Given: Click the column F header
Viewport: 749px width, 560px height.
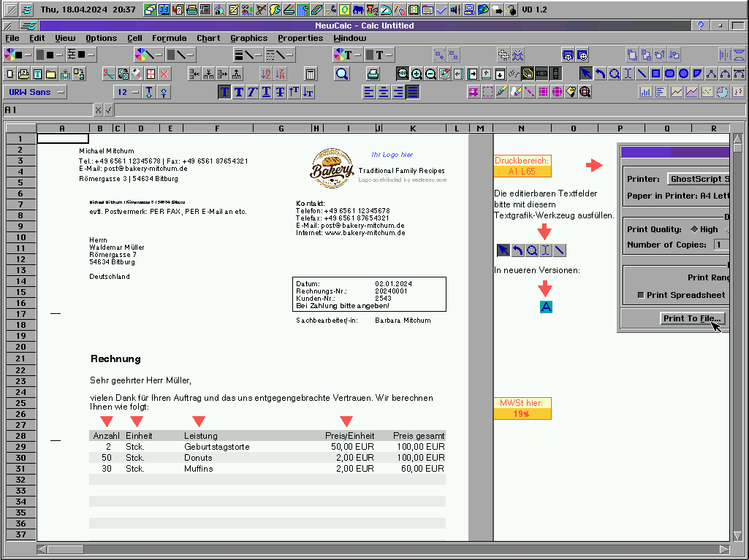Looking at the screenshot, I should [x=217, y=129].
